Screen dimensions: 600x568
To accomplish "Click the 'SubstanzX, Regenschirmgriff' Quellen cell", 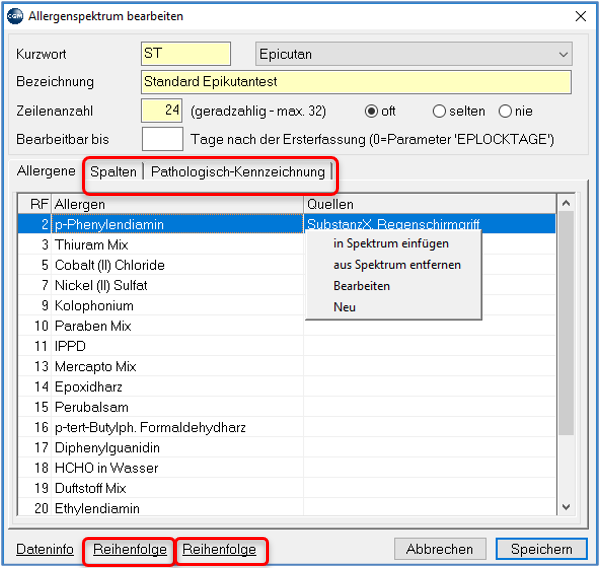I will 429,224.
